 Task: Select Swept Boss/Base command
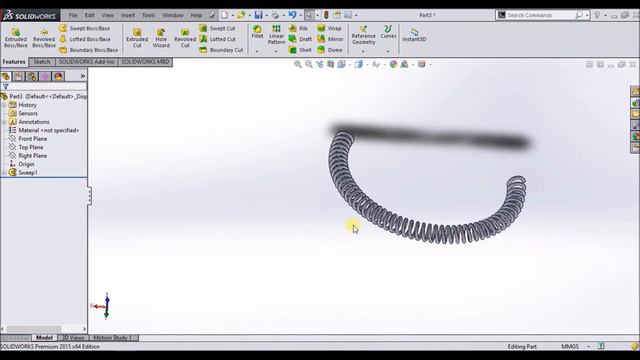point(84,28)
